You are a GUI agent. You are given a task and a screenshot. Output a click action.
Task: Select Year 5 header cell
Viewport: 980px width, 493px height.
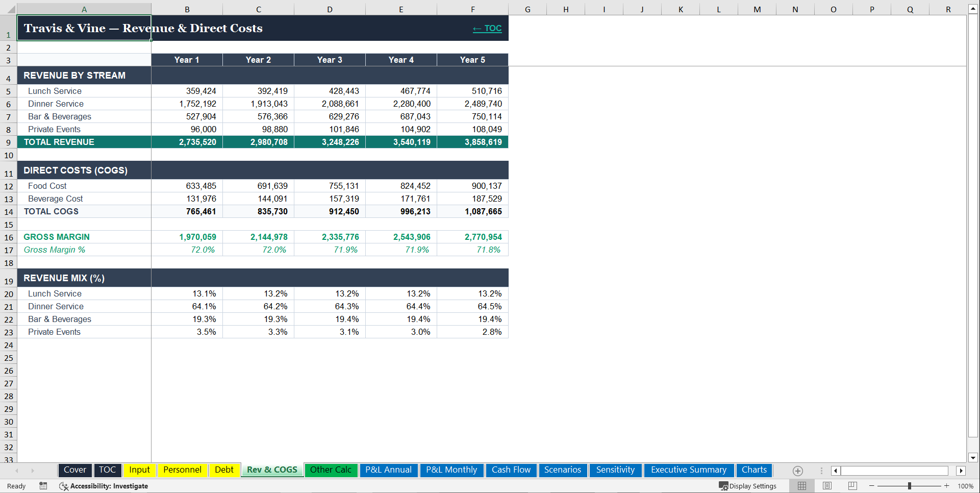pos(472,60)
